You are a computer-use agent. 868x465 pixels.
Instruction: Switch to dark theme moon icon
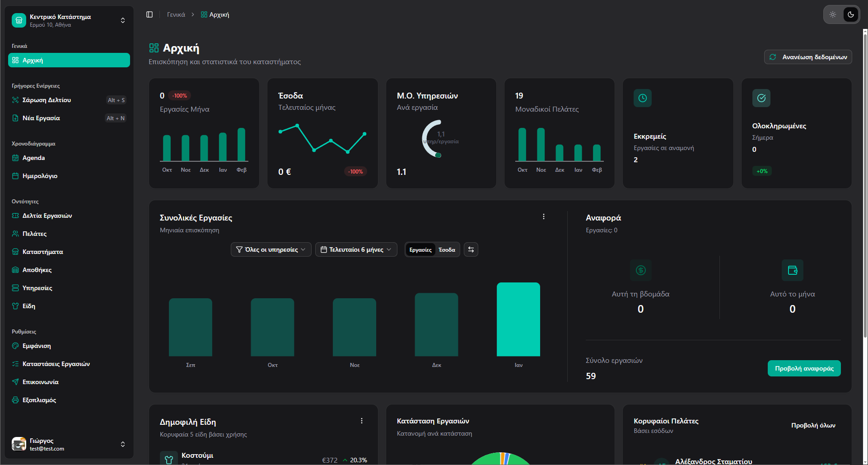(x=851, y=14)
